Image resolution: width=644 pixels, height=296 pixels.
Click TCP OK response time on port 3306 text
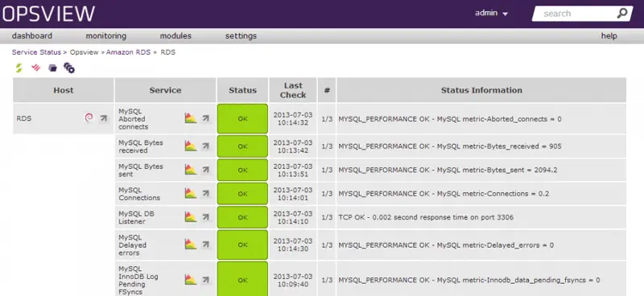click(x=426, y=217)
